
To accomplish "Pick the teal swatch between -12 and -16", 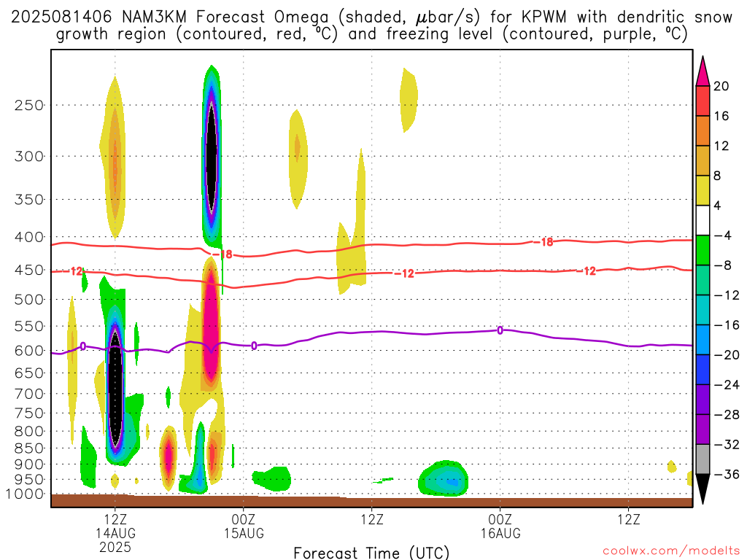I will (703, 310).
